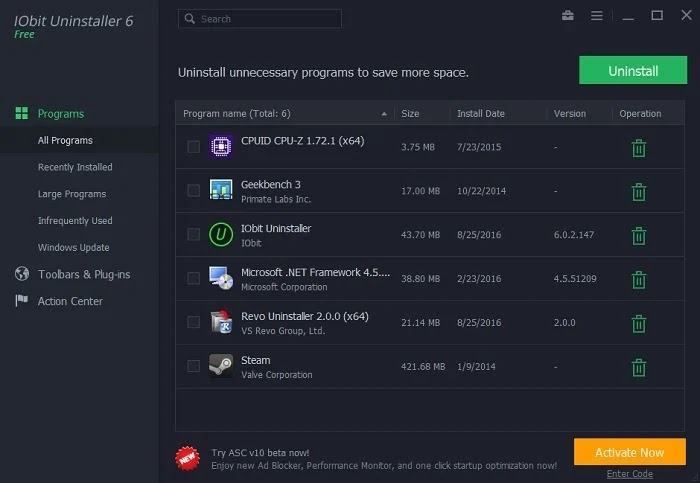Image resolution: width=700 pixels, height=483 pixels.
Task: Show Large Programs list
Action: pyautogui.click(x=72, y=194)
